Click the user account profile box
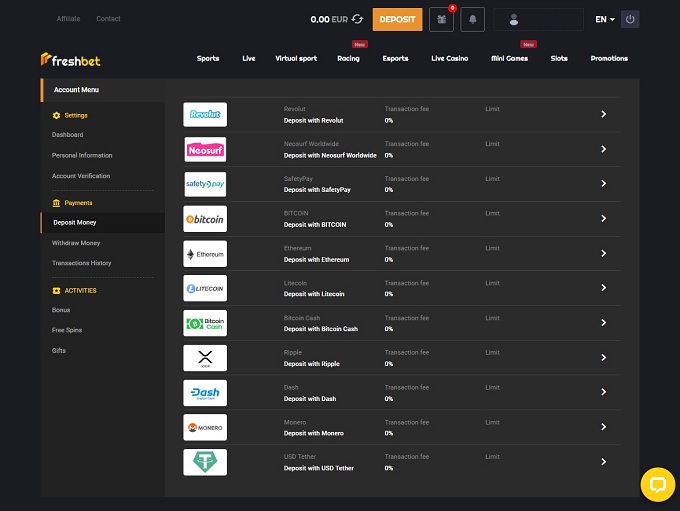This screenshot has height=511, width=680. tap(538, 19)
